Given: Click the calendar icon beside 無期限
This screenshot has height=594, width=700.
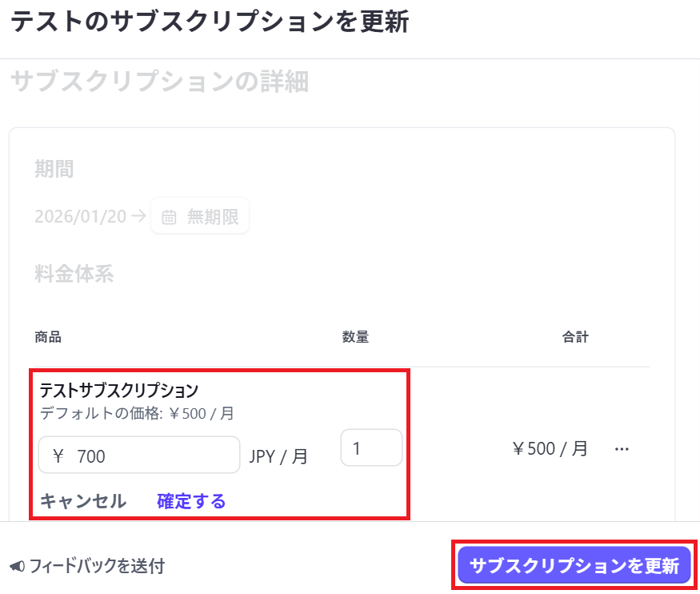Looking at the screenshot, I should pos(169,217).
